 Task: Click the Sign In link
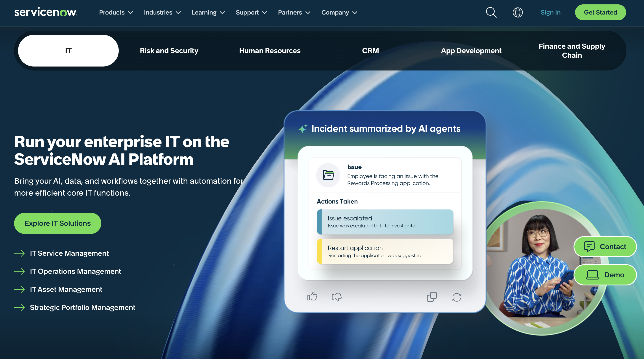(550, 12)
